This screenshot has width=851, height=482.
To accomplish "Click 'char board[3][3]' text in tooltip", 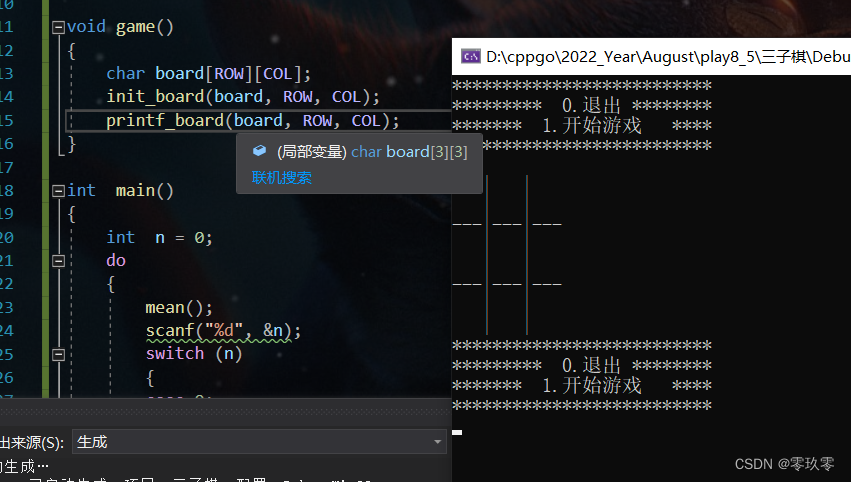I will (x=409, y=151).
